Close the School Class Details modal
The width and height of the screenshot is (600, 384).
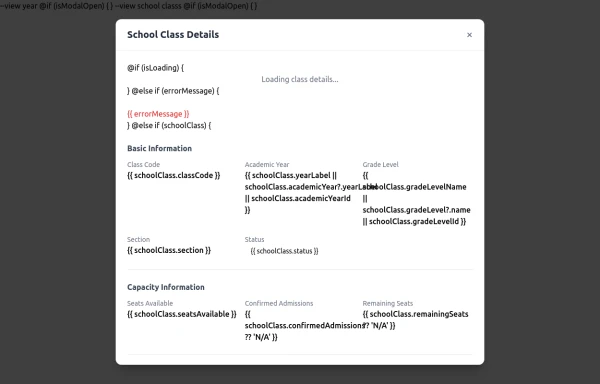tap(469, 35)
